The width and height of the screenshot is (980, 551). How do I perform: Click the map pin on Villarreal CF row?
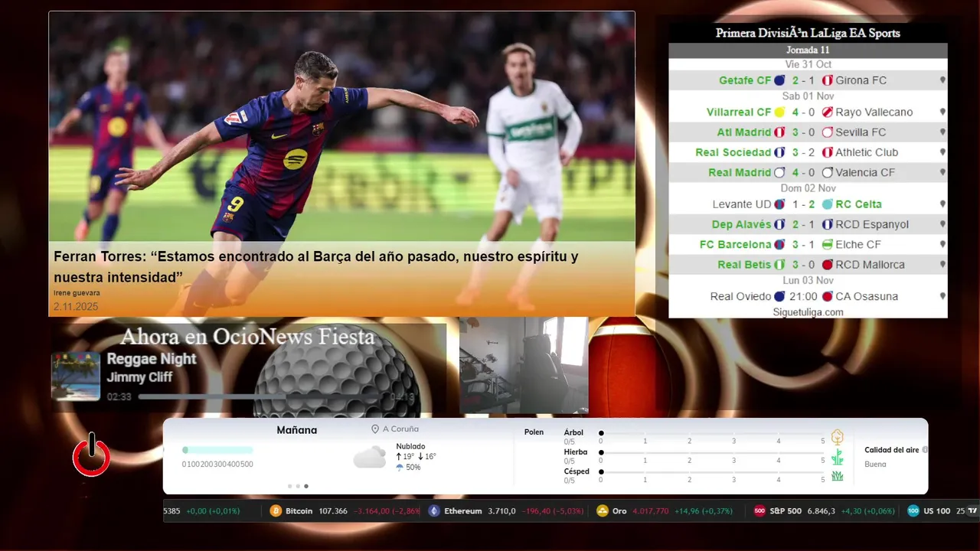[x=942, y=112]
